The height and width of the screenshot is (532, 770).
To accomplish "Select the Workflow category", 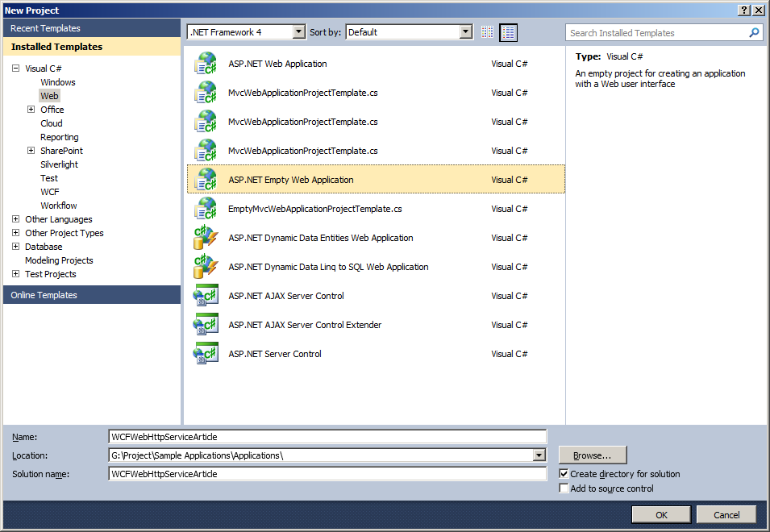I will click(x=59, y=206).
